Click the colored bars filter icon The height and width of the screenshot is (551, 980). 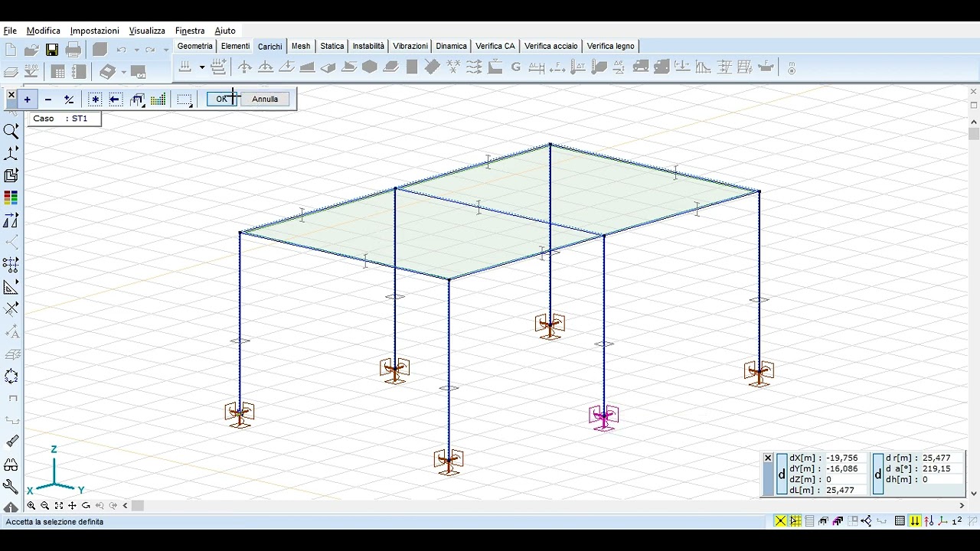tap(158, 99)
